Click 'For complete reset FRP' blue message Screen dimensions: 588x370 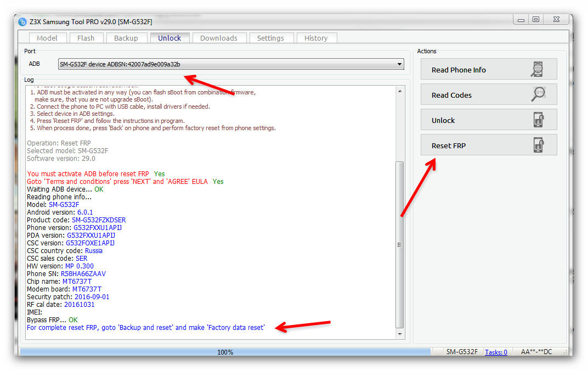point(145,328)
